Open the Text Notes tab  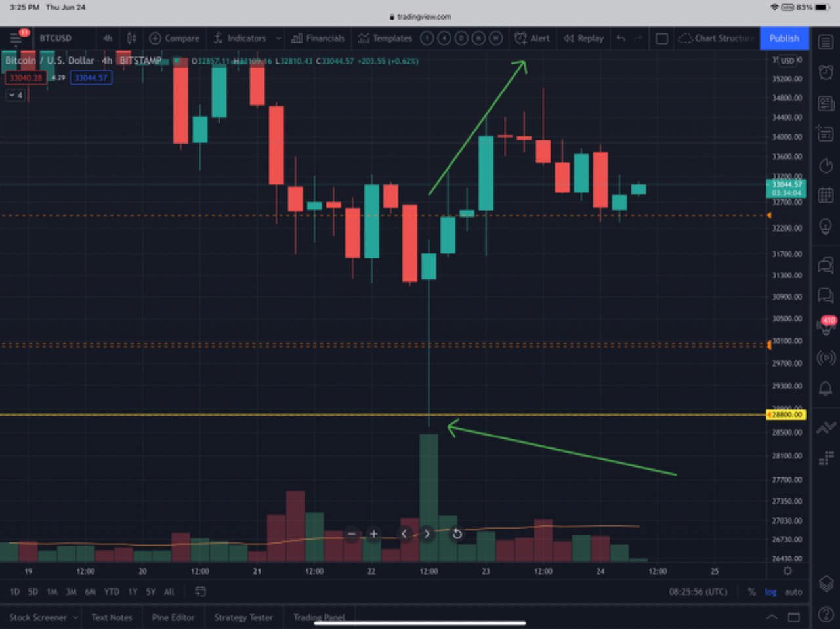tap(112, 617)
